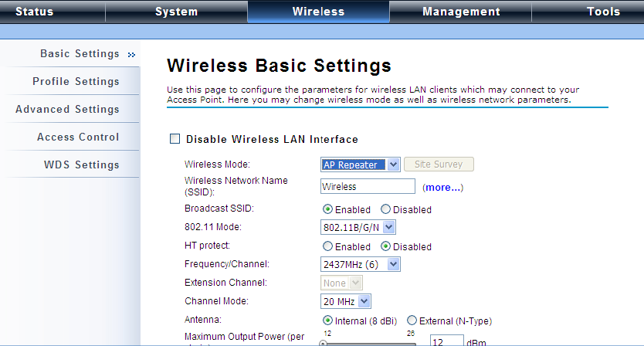Image resolution: width=644 pixels, height=346 pixels.
Task: Select Disabled for Broadcast SSID
Action: point(386,210)
